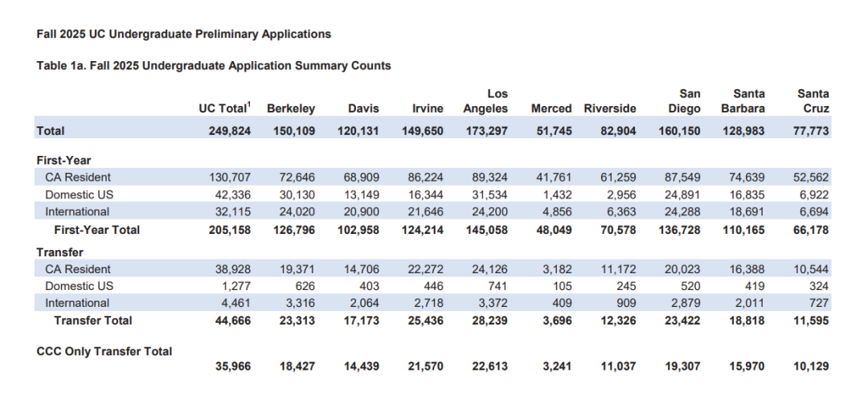868x401 pixels.
Task: Select the Transfer CA Resident value 38,928
Action: [x=231, y=269]
